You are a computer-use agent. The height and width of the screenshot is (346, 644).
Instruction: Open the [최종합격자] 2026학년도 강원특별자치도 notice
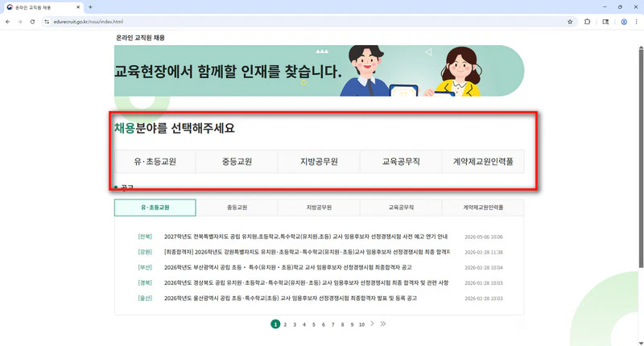(x=307, y=252)
